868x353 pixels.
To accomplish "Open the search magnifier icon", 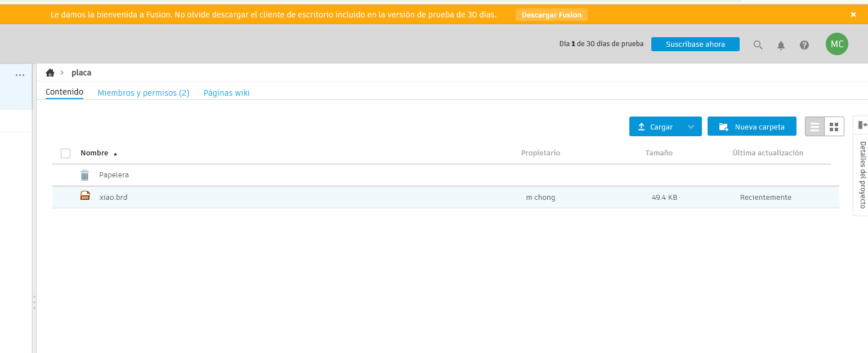I will (x=758, y=45).
